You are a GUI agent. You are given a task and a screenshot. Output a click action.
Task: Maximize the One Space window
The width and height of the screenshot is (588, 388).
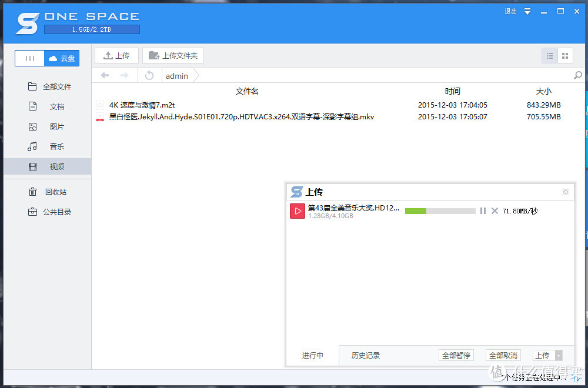(x=560, y=11)
